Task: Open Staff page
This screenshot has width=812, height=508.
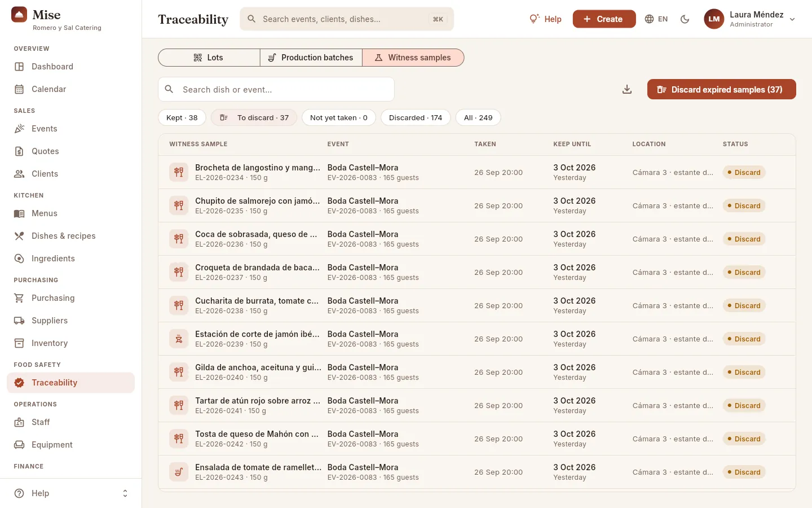Action: click(70, 422)
